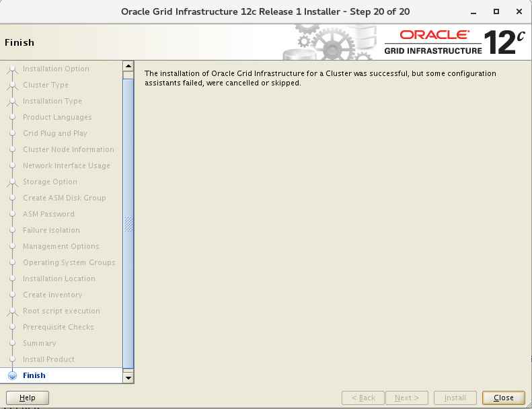
Task: Select the Product Languages step
Action: click(57, 117)
